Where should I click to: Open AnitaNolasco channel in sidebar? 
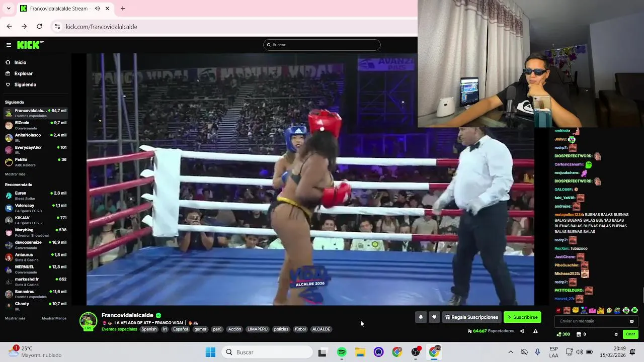pyautogui.click(x=35, y=137)
